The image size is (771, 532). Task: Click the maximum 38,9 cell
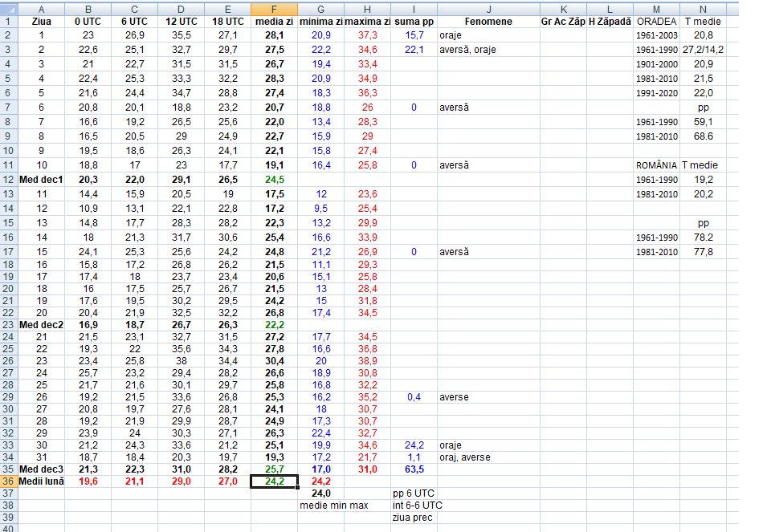coord(367,361)
